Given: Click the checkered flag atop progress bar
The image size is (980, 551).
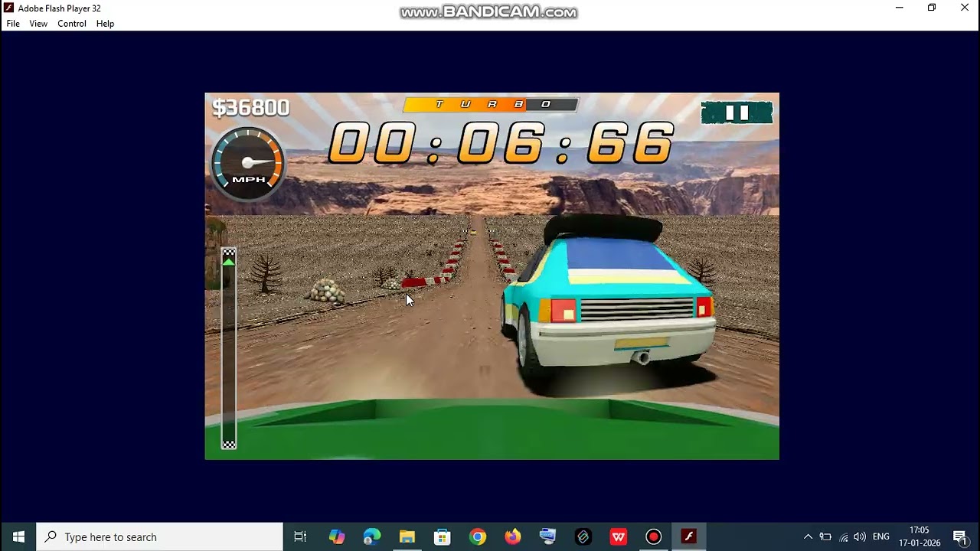Looking at the screenshot, I should click(x=229, y=252).
